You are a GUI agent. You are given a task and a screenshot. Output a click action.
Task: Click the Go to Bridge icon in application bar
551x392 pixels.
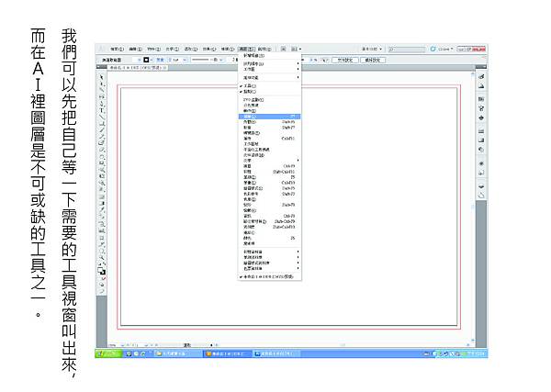(x=283, y=50)
